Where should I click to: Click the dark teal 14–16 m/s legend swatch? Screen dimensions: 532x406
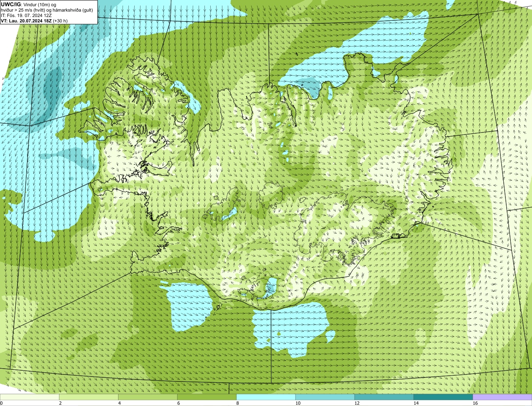pyautogui.click(x=443, y=397)
